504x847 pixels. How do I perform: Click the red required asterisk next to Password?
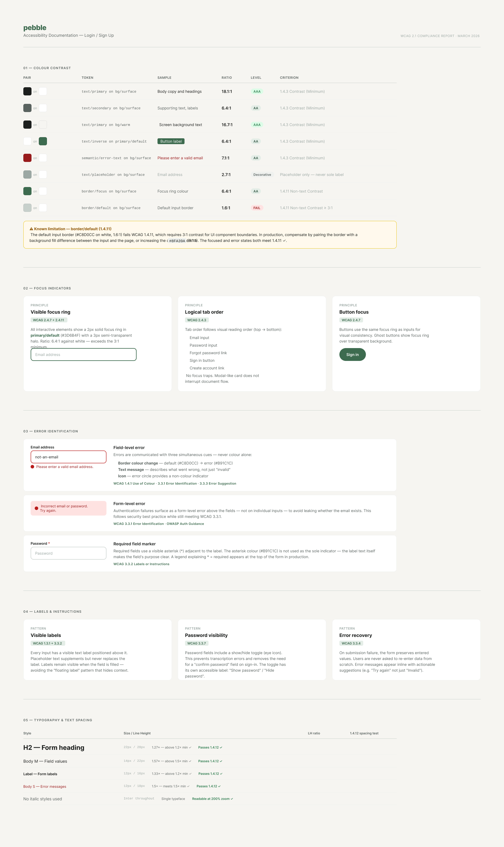[x=49, y=543]
